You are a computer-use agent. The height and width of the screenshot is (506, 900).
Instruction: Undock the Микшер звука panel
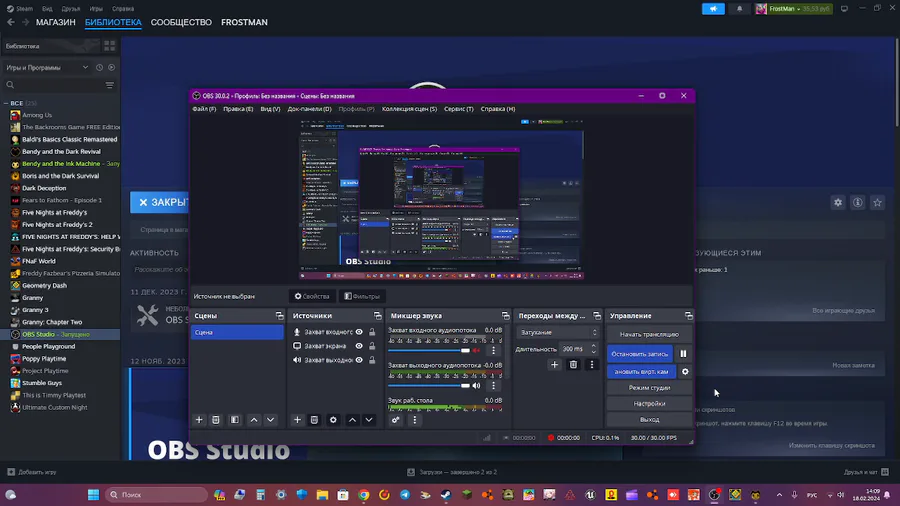pyautogui.click(x=506, y=316)
